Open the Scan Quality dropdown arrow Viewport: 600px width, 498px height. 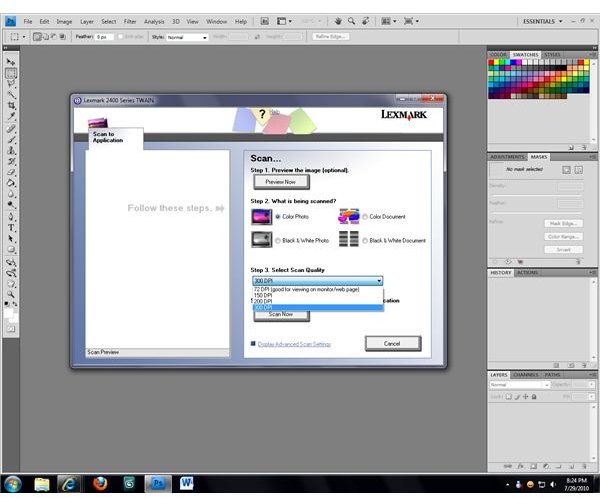point(379,281)
